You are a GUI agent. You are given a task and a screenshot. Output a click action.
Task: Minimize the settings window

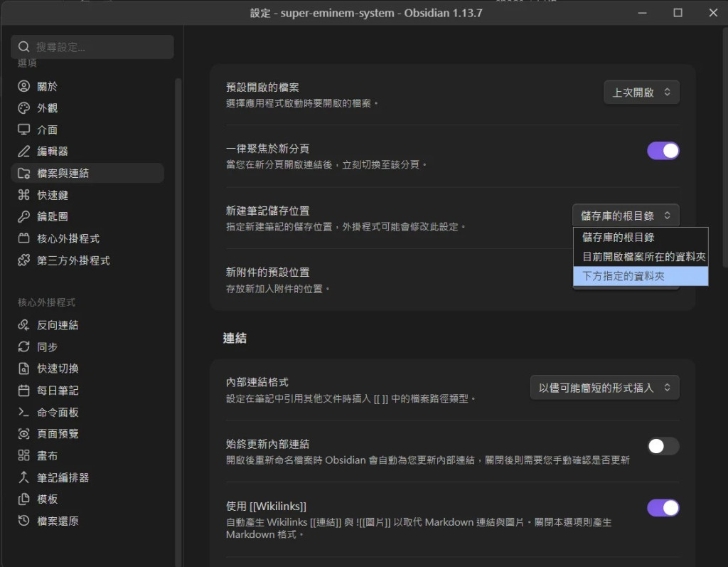click(x=643, y=13)
